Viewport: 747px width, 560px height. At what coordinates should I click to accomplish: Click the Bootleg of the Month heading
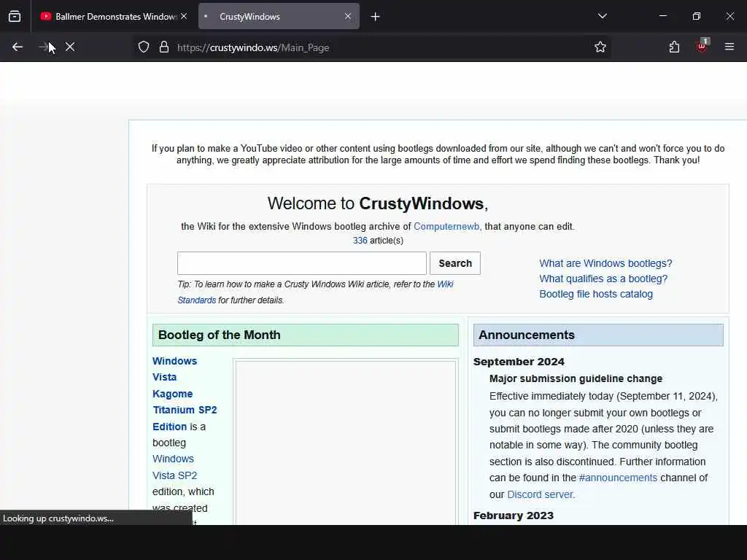coord(219,335)
